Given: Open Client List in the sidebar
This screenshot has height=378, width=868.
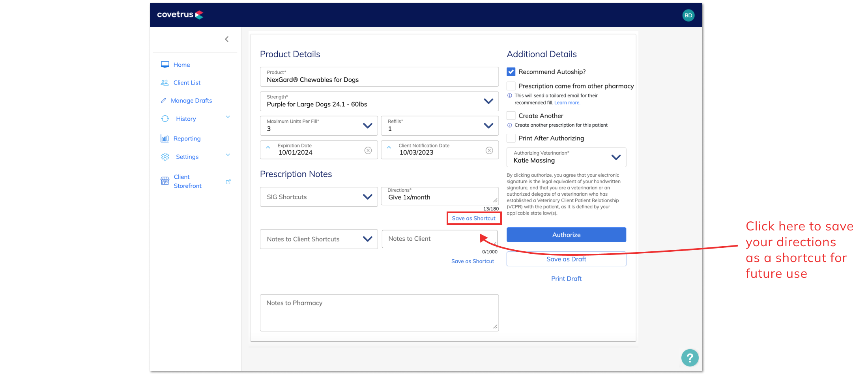Looking at the screenshot, I should 187,82.
